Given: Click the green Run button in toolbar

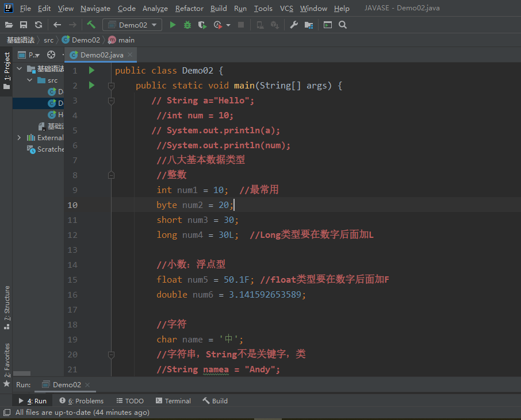Looking at the screenshot, I should tap(173, 25).
